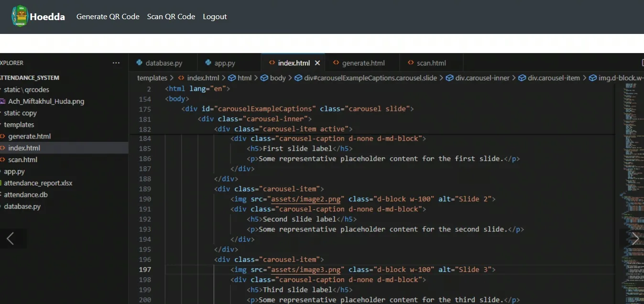The width and height of the screenshot is (644, 304).
Task: Open scan.html from the Explorer tree
Action: tap(22, 160)
